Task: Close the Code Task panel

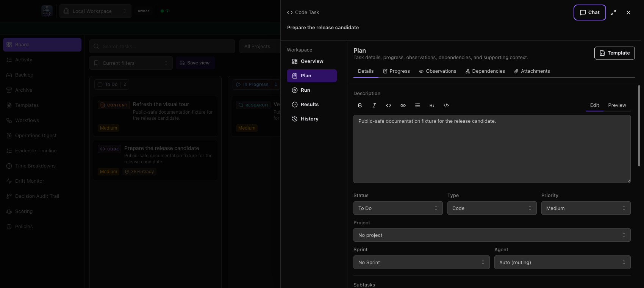Action: click(x=628, y=13)
